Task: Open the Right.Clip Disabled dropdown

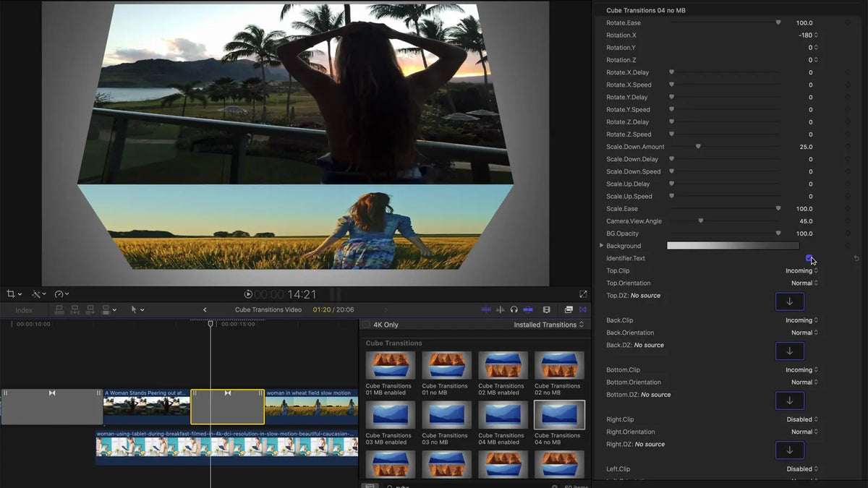Action: (802, 419)
